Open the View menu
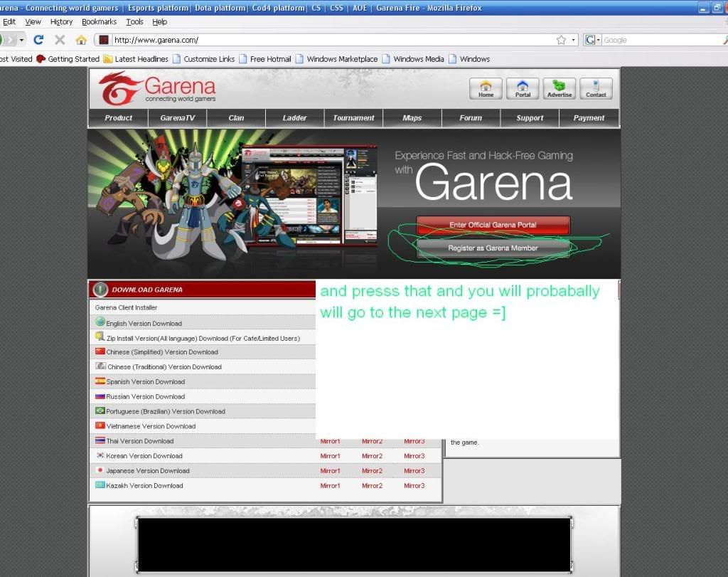 click(33, 22)
